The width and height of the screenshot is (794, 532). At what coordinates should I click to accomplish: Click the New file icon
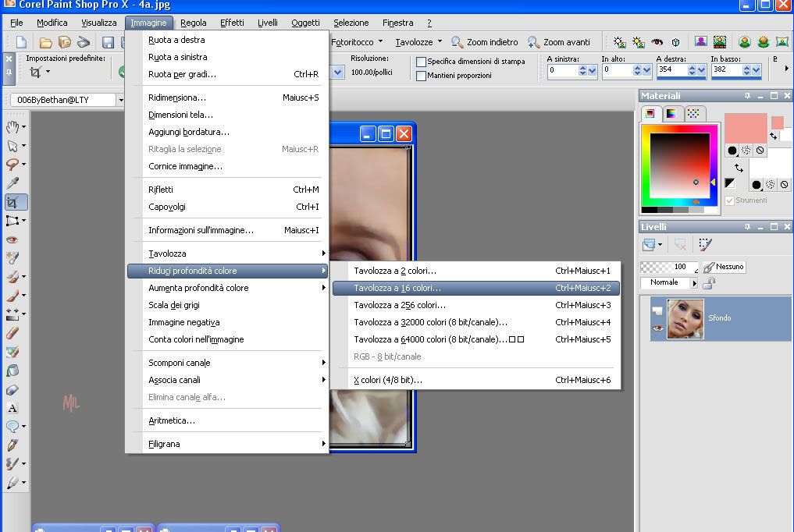(21, 42)
